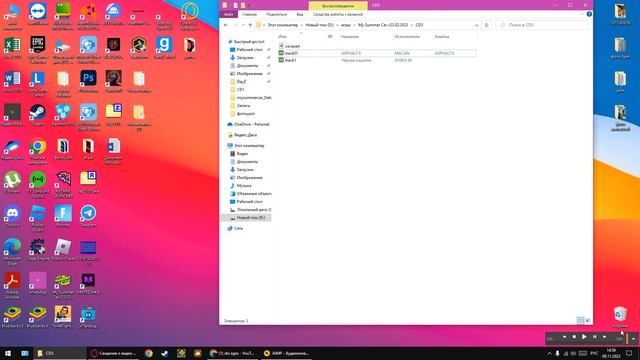Open the Action Center notifications icon
Screen dimensions: 640x360
click(629, 353)
